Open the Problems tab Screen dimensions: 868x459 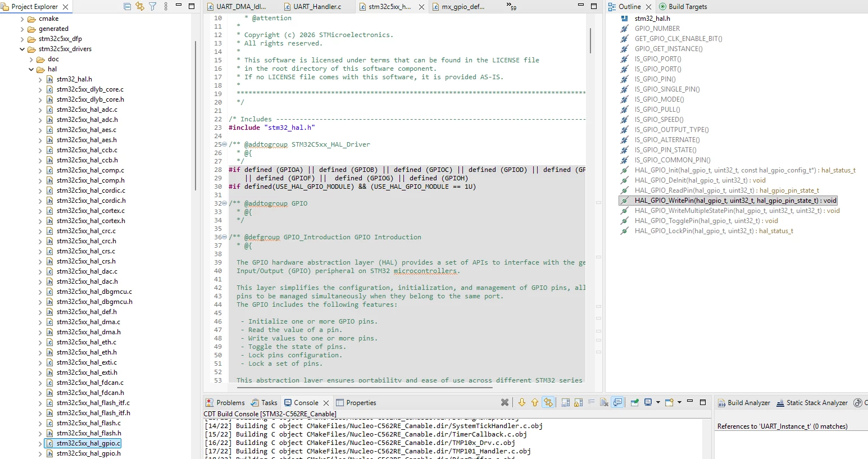click(x=225, y=403)
